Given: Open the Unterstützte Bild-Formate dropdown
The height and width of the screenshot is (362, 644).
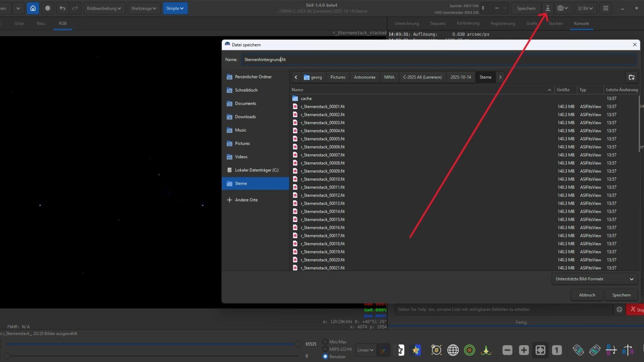Looking at the screenshot, I should pos(594,279).
